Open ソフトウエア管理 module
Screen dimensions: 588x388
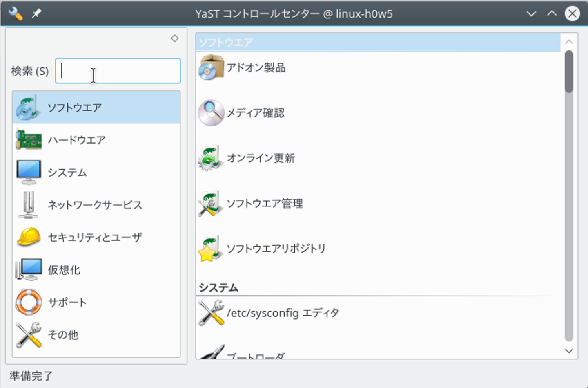(x=265, y=204)
